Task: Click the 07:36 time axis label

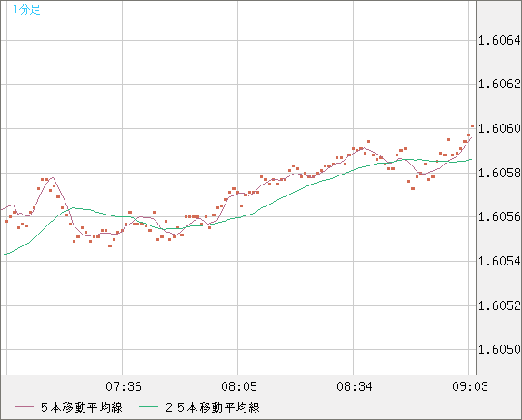Action: coord(124,386)
